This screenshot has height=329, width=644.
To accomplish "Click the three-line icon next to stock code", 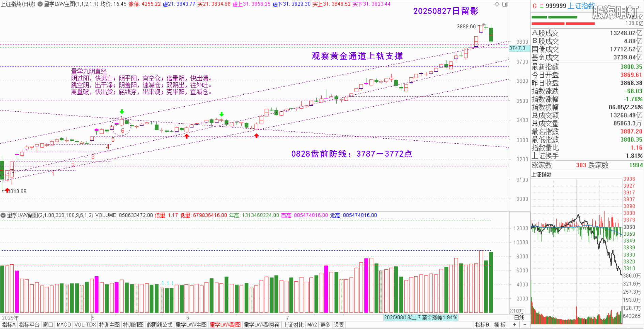I will (541, 6).
